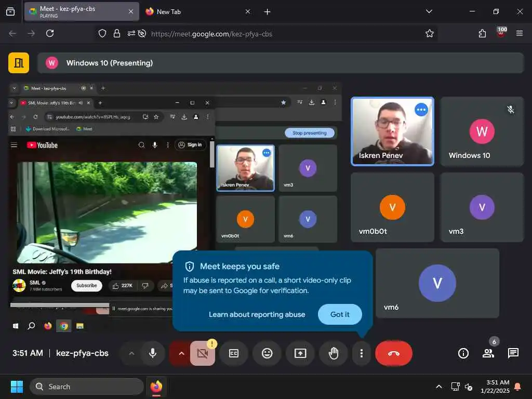Open the Firefox hamburger application menu
This screenshot has height=399, width=532.
pos(520,33)
